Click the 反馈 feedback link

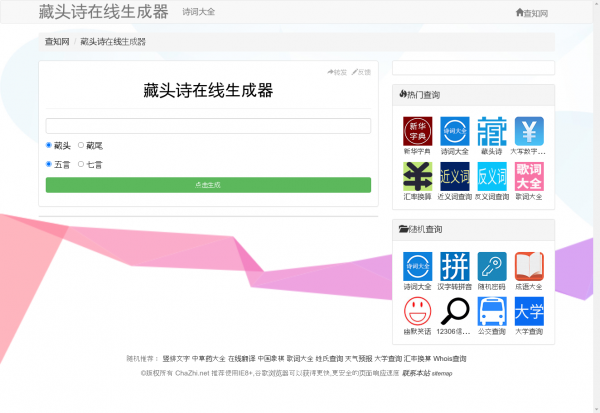point(361,72)
